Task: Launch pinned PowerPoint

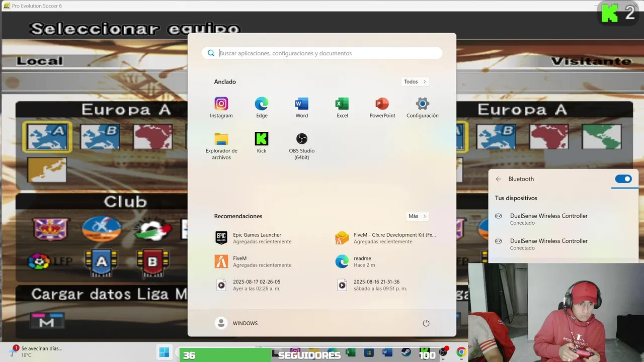Action: [382, 108]
